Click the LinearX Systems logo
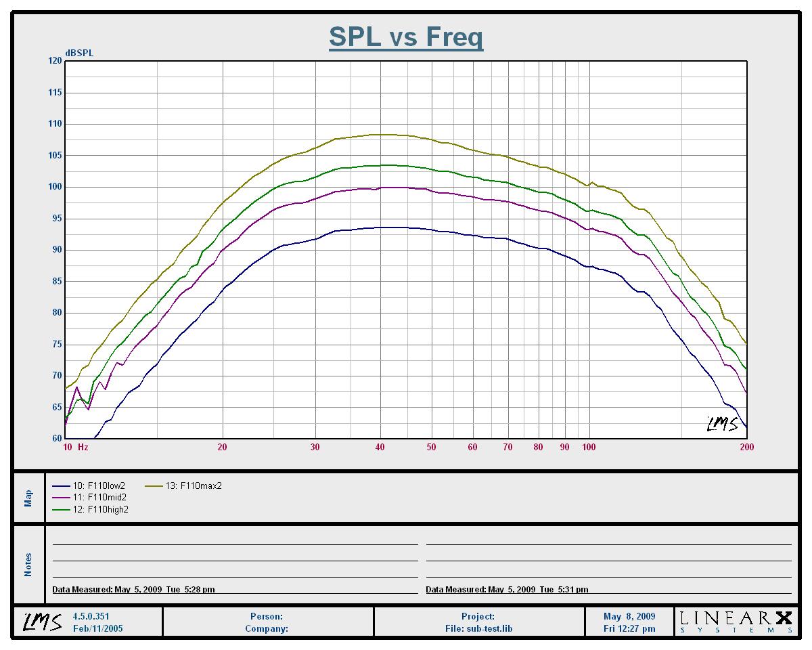 (x=736, y=622)
